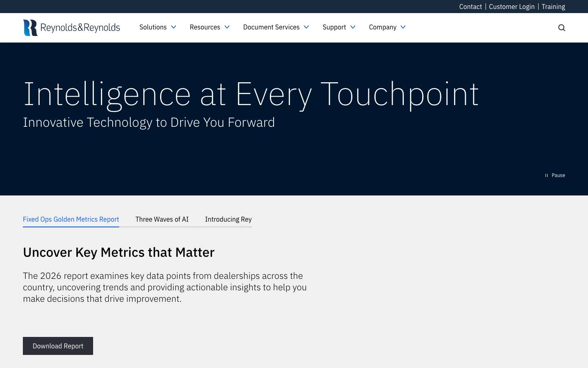Viewport: 588px width, 368px height.
Task: Click the Innovative Technology to Drive You Forward subtitle
Action: coord(149,122)
